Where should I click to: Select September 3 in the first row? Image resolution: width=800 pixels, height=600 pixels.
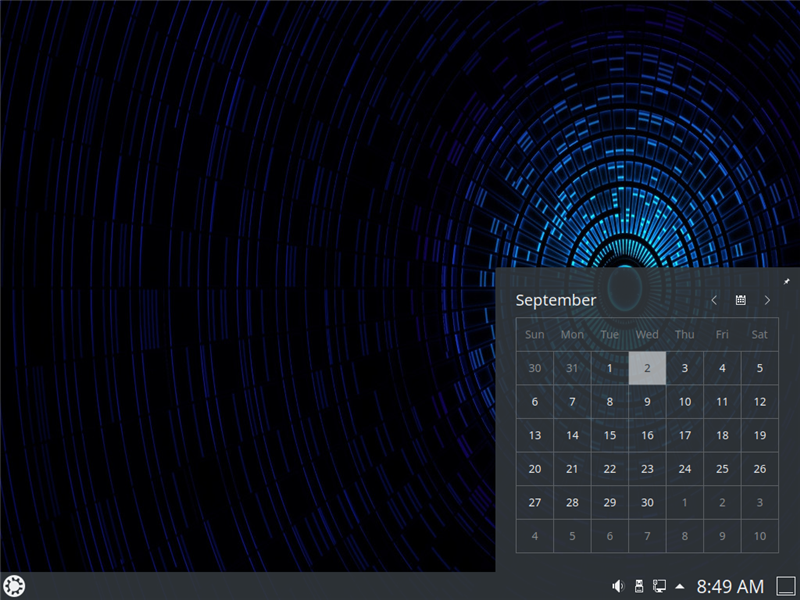point(685,368)
